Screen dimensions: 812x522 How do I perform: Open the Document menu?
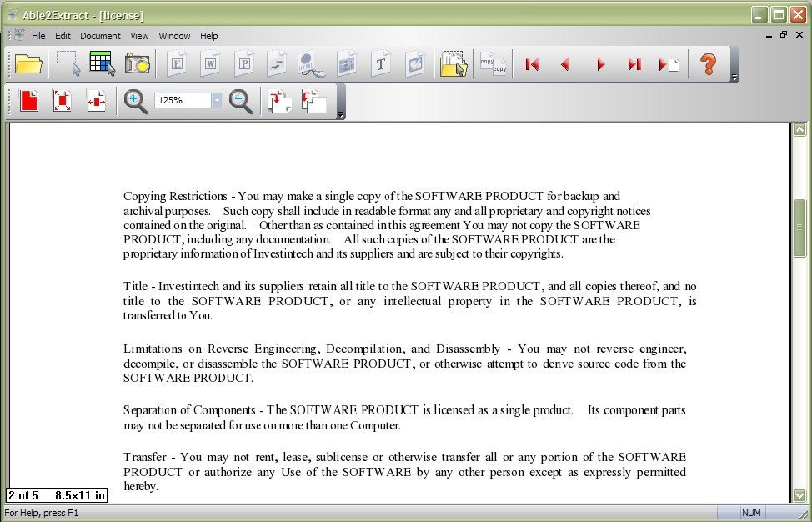(x=100, y=36)
